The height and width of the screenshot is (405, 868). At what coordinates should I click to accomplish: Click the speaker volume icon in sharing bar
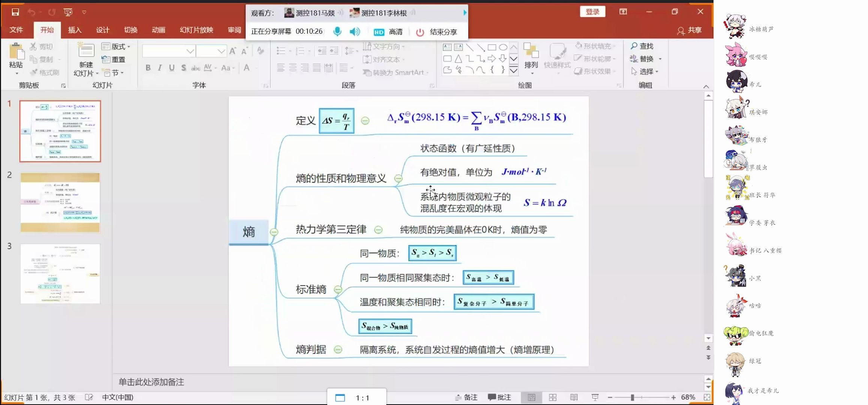[x=355, y=31]
